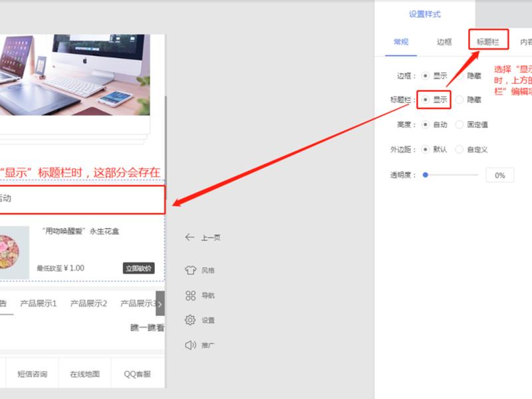Click the 透明度 slider handle
Image resolution: width=532 pixels, height=399 pixels.
pos(425,175)
